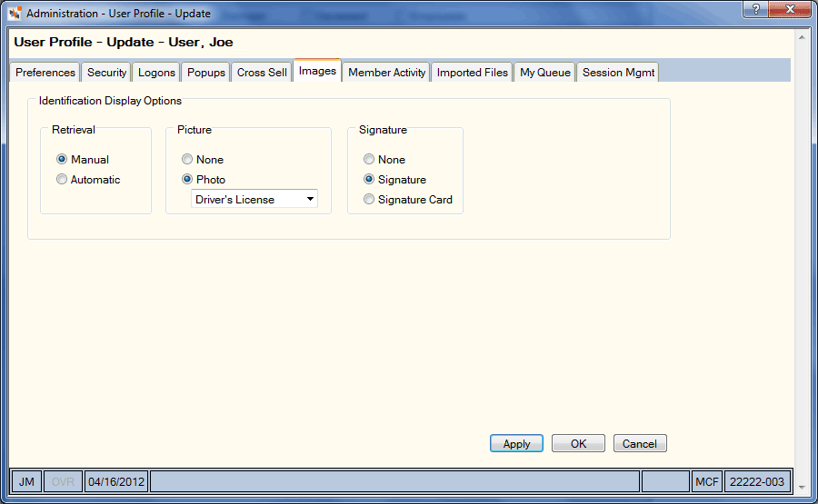Confirm with the OK button
This screenshot has width=818, height=504.
point(578,443)
